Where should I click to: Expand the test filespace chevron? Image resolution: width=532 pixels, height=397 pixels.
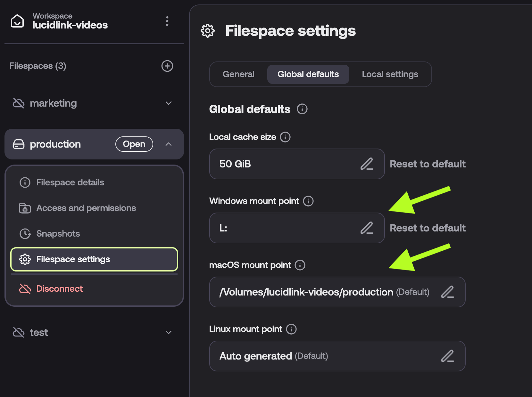169,332
